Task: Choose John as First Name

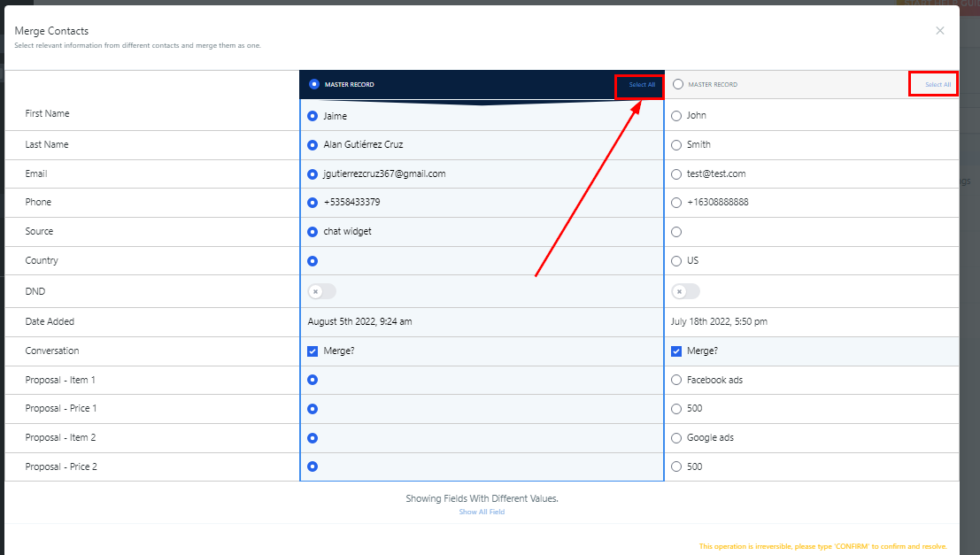Action: (677, 116)
